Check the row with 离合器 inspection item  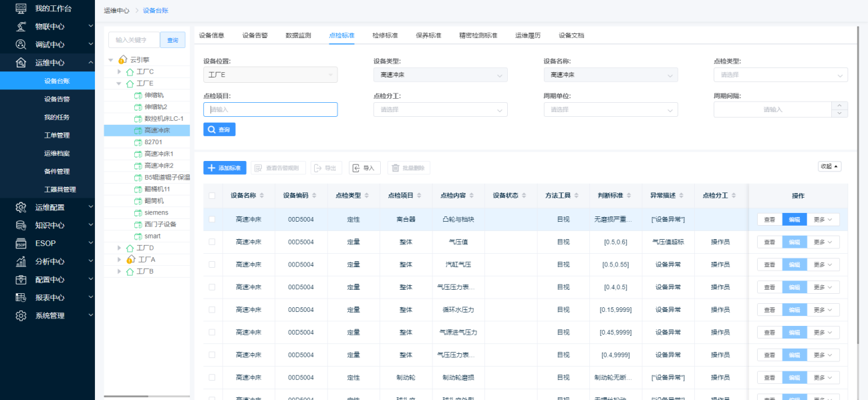pyautogui.click(x=212, y=219)
